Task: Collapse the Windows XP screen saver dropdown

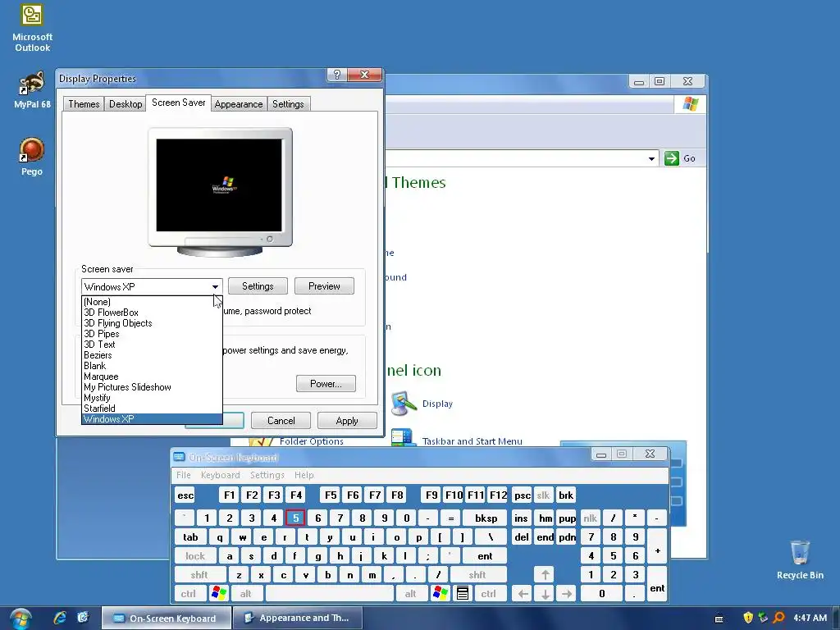Action: coord(215,286)
